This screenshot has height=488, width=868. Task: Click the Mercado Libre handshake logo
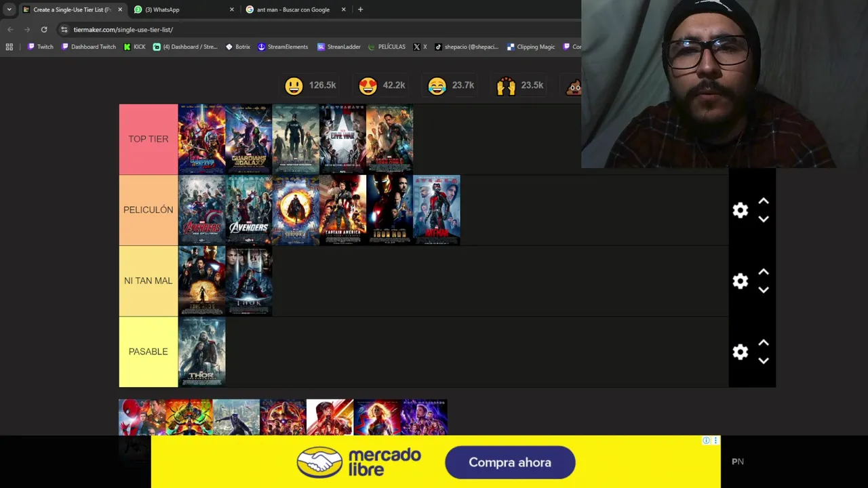[x=319, y=462]
